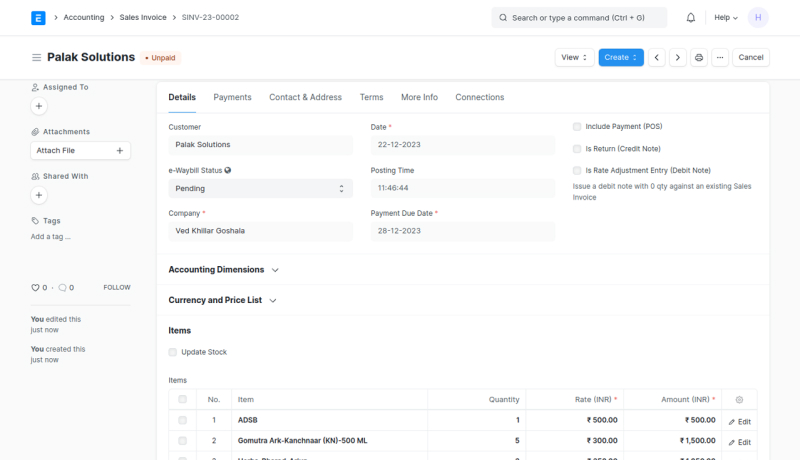800x460 pixels.
Task: Switch to the Payments tab
Action: pyautogui.click(x=232, y=97)
